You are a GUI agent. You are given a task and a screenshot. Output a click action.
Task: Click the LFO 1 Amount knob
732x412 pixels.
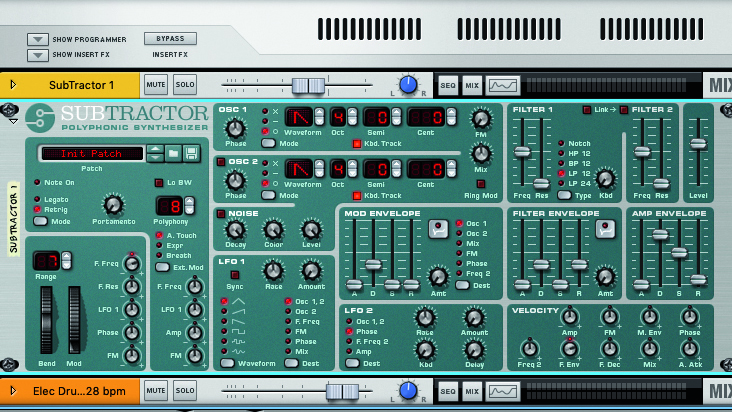(x=311, y=271)
